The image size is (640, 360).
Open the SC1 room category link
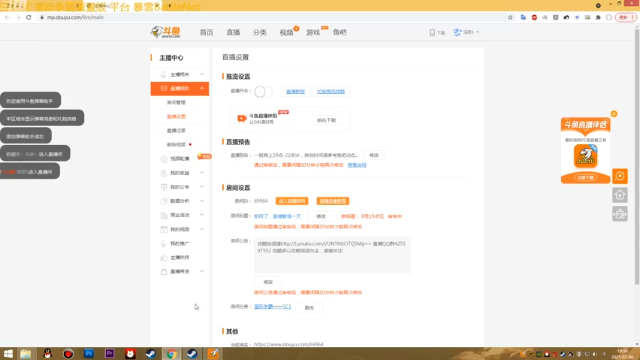click(x=272, y=307)
